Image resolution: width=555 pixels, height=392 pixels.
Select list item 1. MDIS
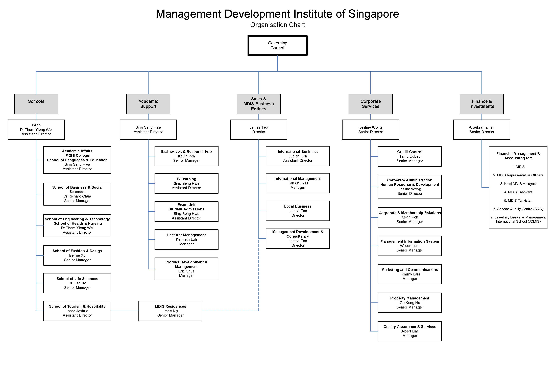coord(518,167)
